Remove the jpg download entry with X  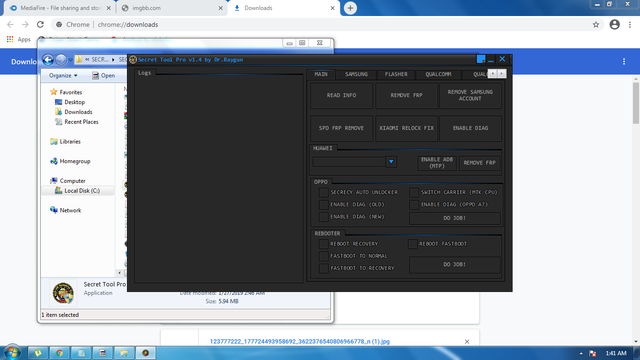(x=467, y=342)
